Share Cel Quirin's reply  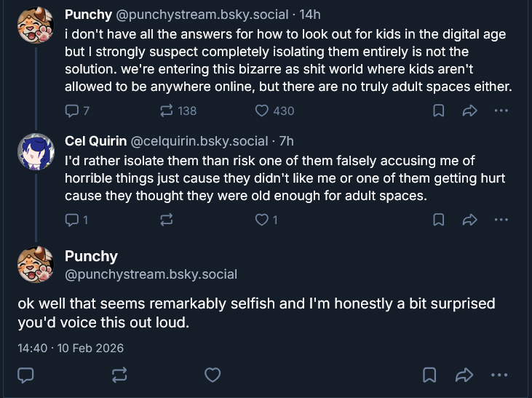[469, 219]
